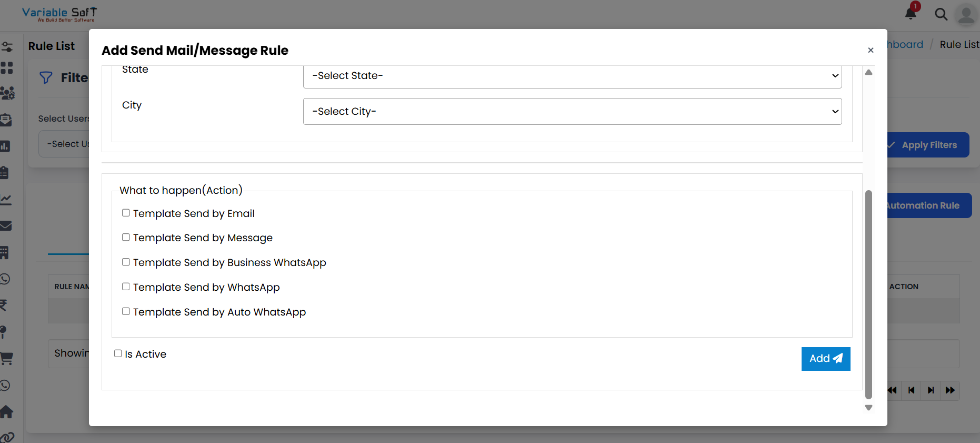Screen dimensions: 980x443
Task: Toggle Template Send by WhatsApp checkbox
Action: coord(126,287)
